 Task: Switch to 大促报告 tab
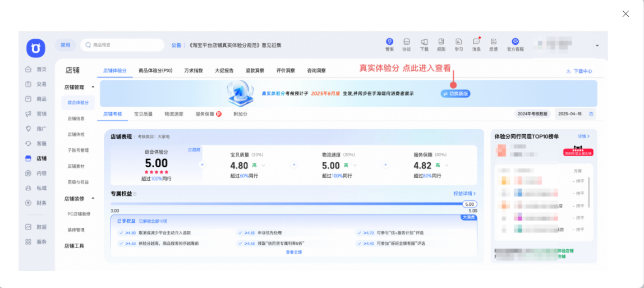[x=224, y=71]
